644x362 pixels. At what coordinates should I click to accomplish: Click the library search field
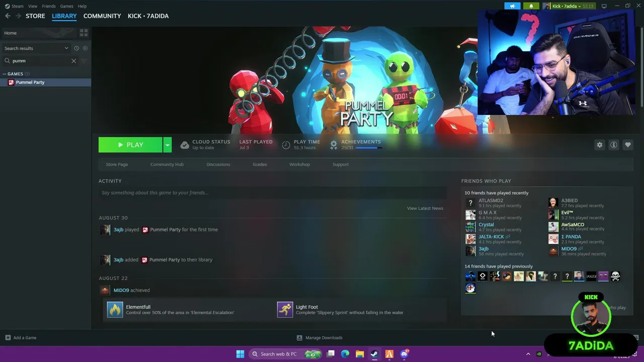point(40,61)
